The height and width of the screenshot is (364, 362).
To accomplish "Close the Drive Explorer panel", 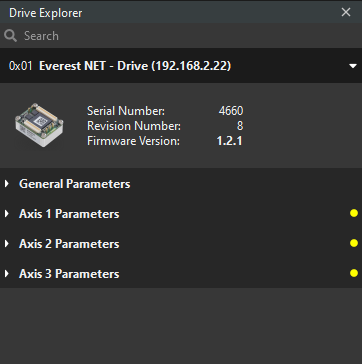I will point(346,12).
